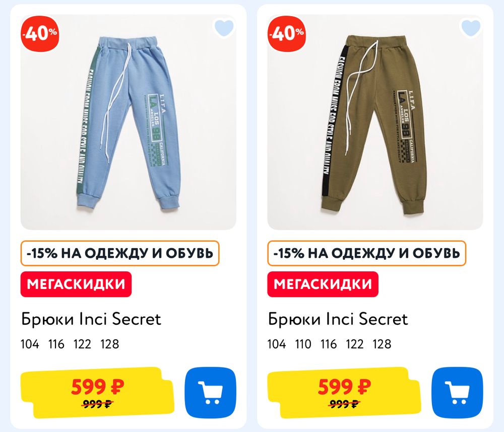Favorite the olive pants with heart icon
Viewport: 504px width, 432px height.
(x=471, y=28)
